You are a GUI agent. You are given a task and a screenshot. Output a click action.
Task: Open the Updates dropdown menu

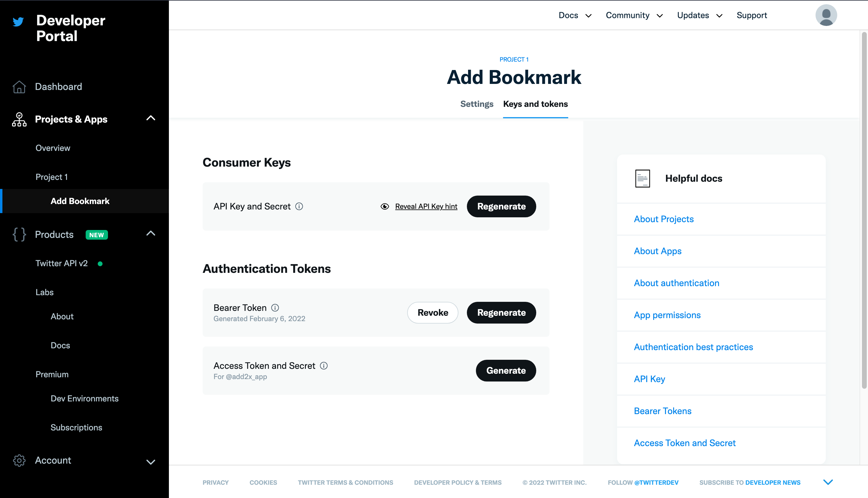click(700, 15)
